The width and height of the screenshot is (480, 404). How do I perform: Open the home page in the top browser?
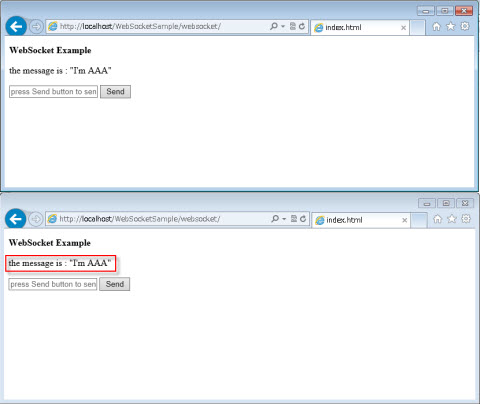(x=436, y=26)
